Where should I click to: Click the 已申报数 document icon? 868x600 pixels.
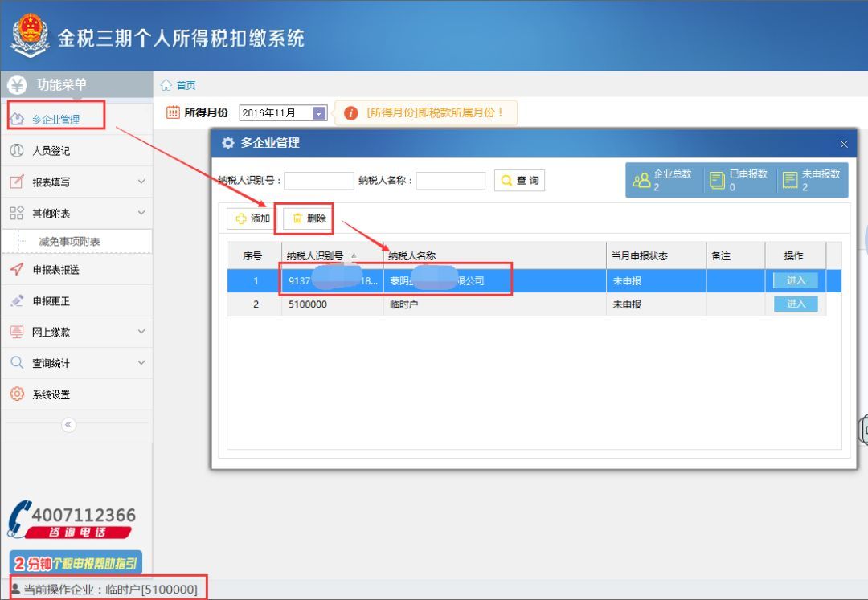tap(717, 180)
